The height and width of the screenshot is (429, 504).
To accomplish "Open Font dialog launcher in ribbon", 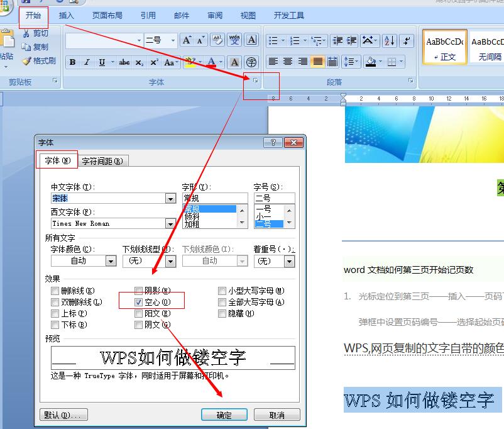I will (256, 81).
